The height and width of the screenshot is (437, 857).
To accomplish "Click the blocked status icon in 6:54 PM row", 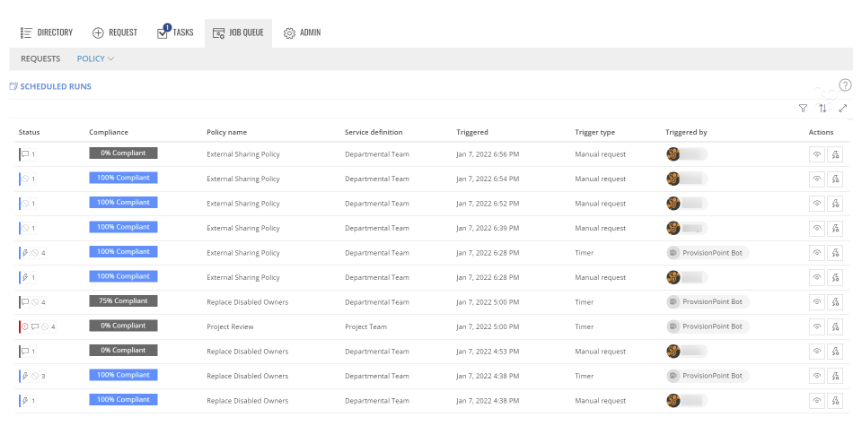I will pyautogui.click(x=25, y=179).
